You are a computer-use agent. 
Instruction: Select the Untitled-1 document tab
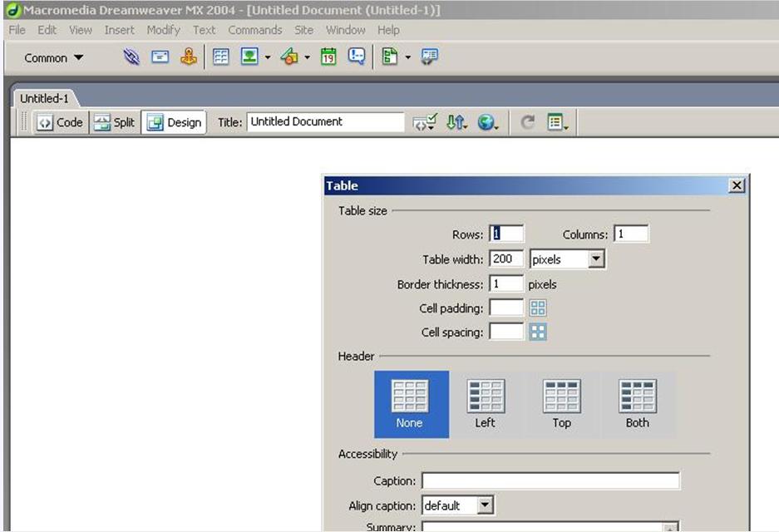45,98
